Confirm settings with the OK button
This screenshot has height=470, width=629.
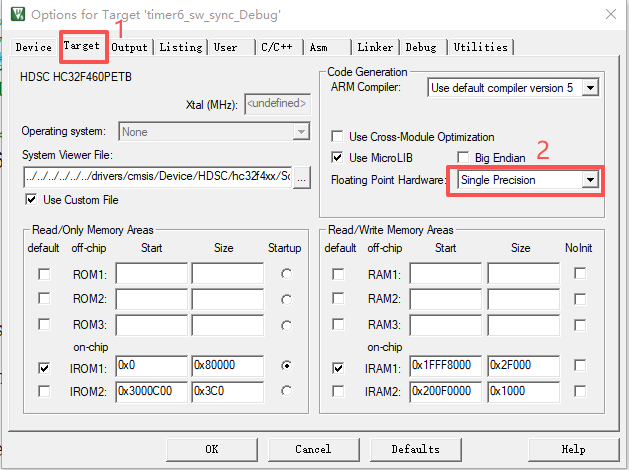(212, 450)
